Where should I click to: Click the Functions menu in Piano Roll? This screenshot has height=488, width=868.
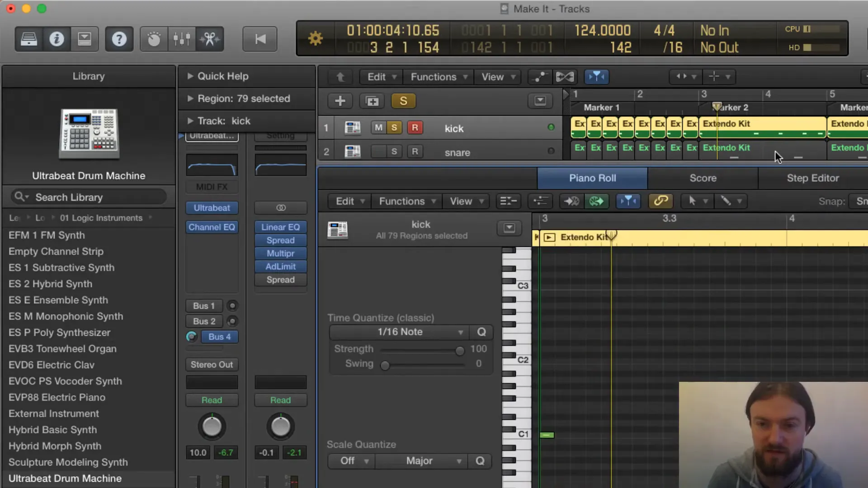(x=402, y=200)
